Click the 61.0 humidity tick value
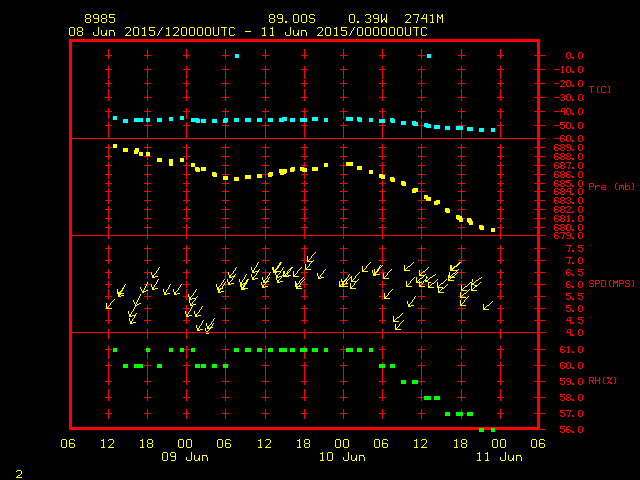 [x=571, y=350]
